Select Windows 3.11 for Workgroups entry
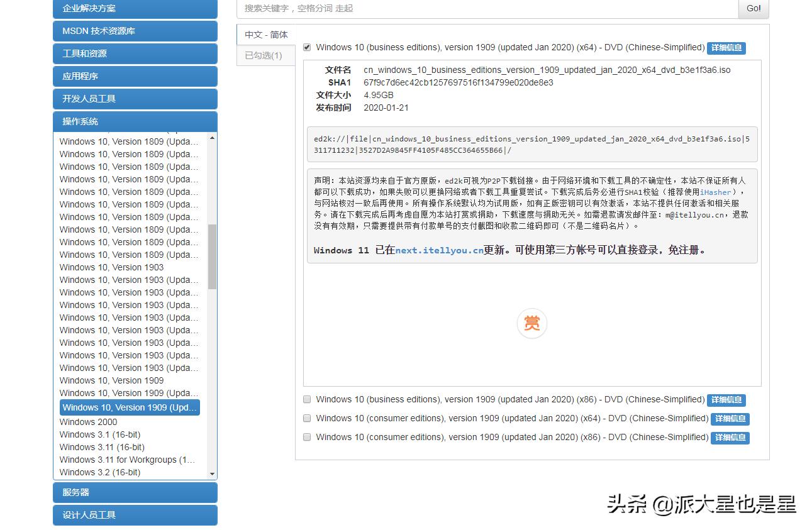 pyautogui.click(x=128, y=460)
